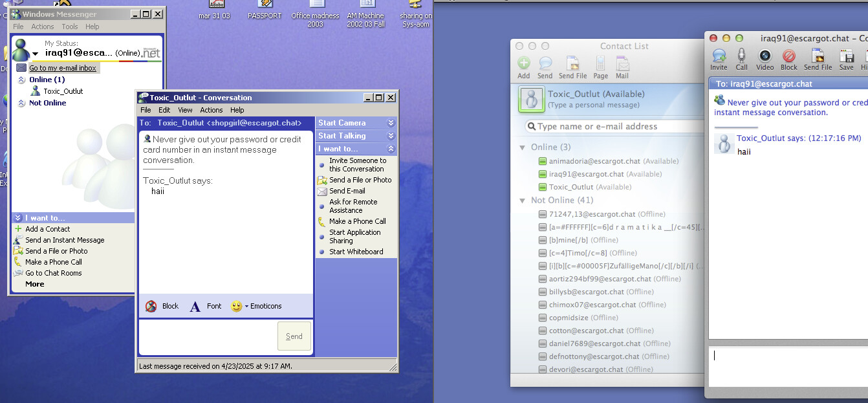Viewport: 868px width, 403px height.
Task: Click the Send button in Conversation window
Action: [x=294, y=336]
